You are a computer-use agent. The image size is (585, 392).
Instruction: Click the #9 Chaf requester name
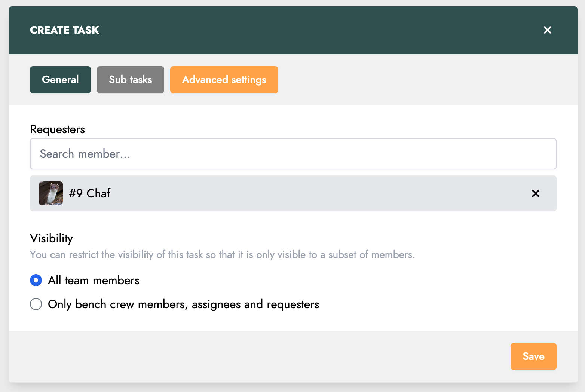tap(90, 193)
